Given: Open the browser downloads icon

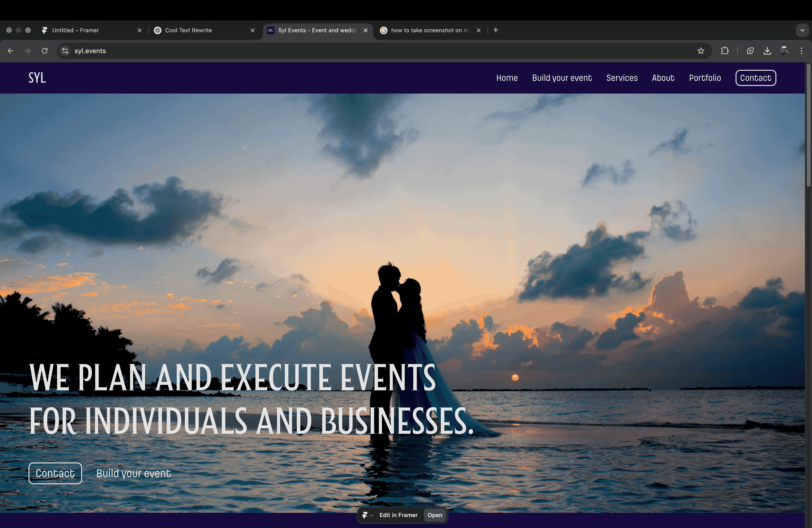Looking at the screenshot, I should [767, 51].
